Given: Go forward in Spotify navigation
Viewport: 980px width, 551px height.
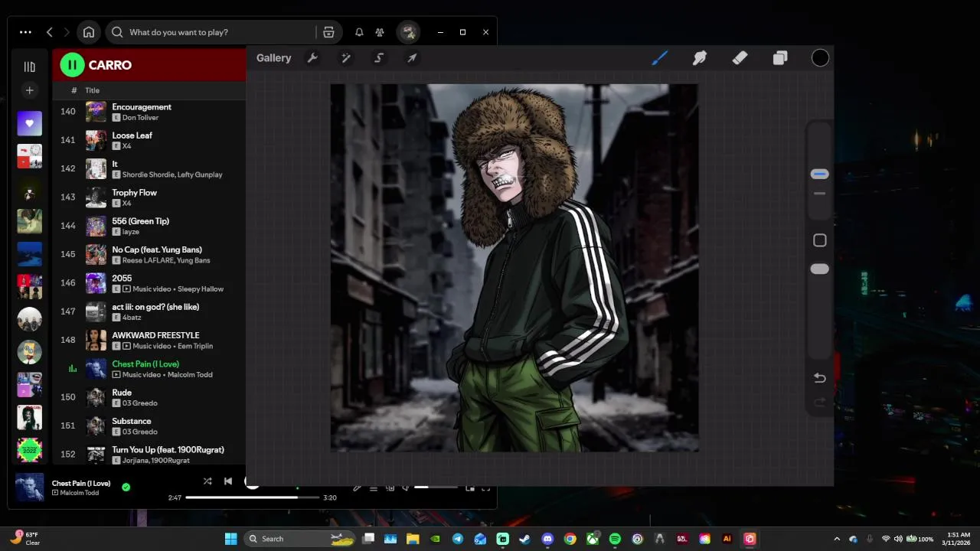Looking at the screenshot, I should pos(67,32).
